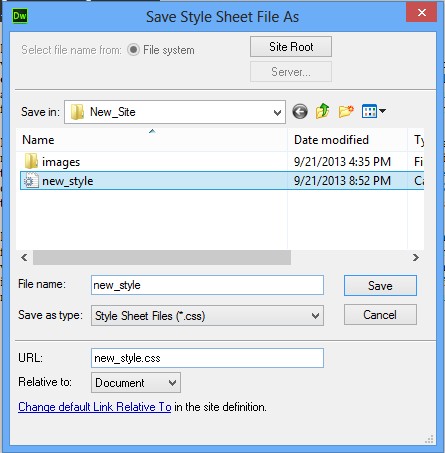Open the Save as type dropdown

[x=207, y=315]
